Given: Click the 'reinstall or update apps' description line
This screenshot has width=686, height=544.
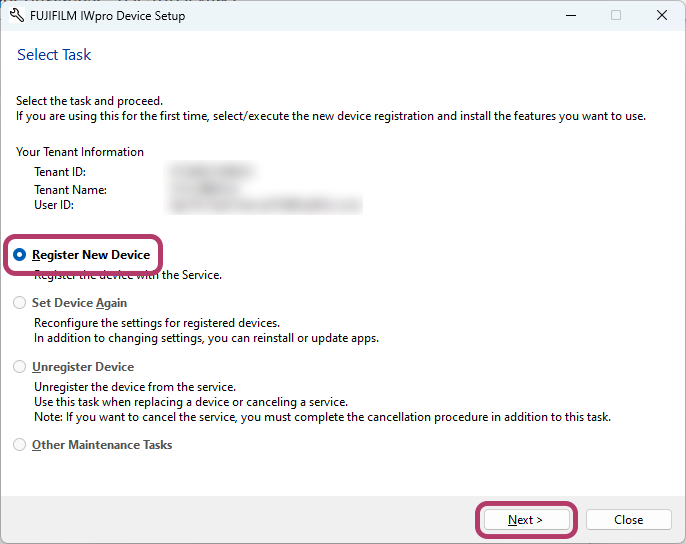Looking at the screenshot, I should tap(206, 338).
